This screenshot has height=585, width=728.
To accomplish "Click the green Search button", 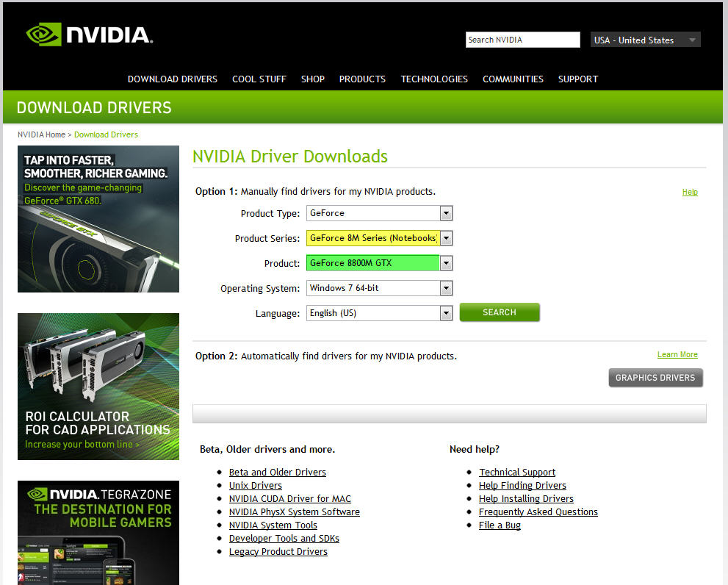I will coord(500,312).
